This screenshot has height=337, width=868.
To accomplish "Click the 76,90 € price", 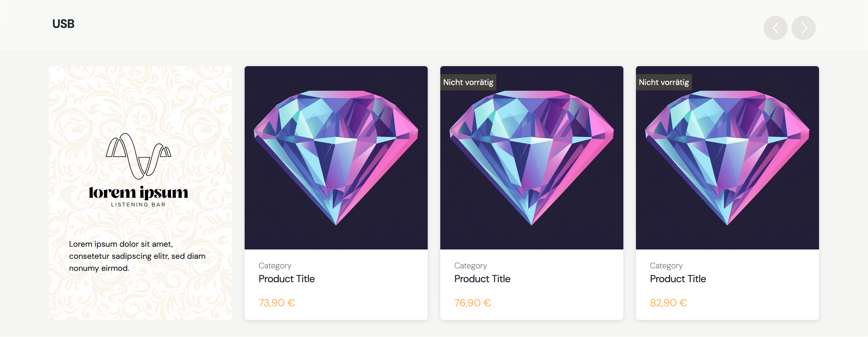I will [x=472, y=302].
